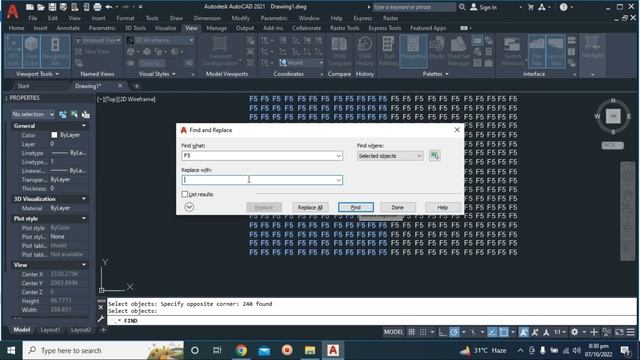Open the Find what dropdown
Screen dimensions: 640x360
click(x=338, y=156)
